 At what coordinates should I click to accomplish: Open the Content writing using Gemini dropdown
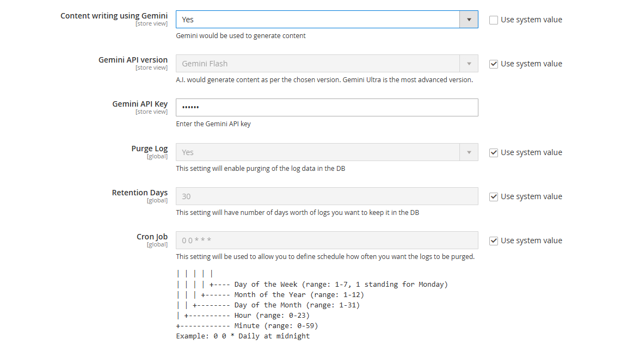pyautogui.click(x=327, y=20)
